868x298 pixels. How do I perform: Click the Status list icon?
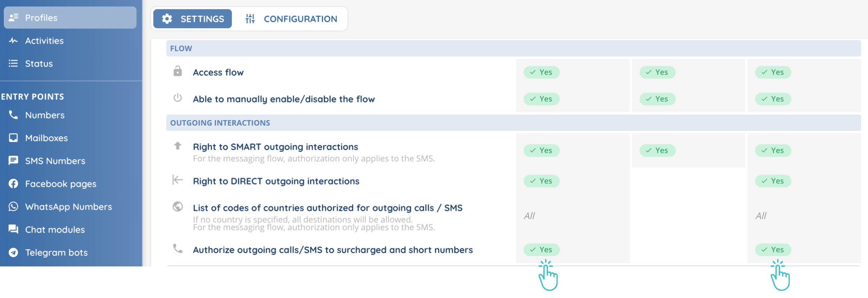(13, 63)
